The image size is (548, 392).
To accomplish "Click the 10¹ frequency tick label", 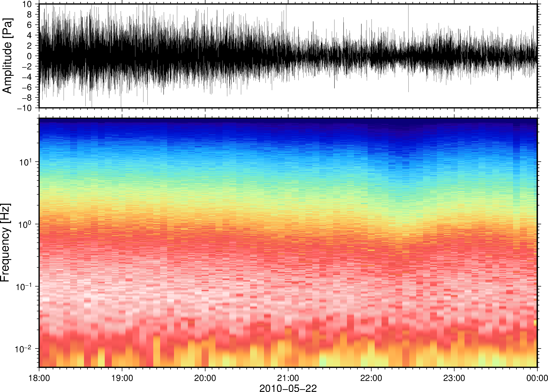I will (x=25, y=162).
